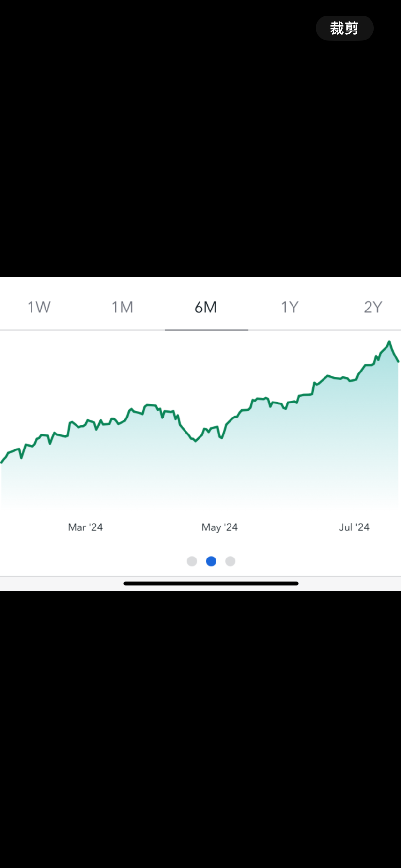This screenshot has width=401, height=868.
Task: Select the chart line's starting point at left
Action: tap(2, 462)
